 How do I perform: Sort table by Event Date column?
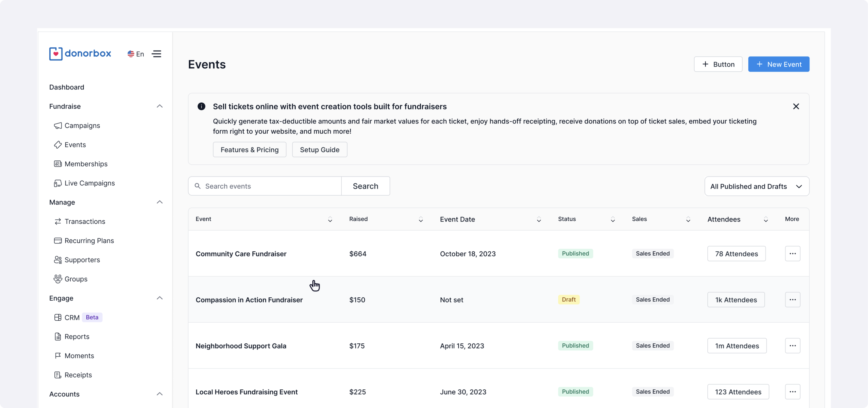coord(539,220)
